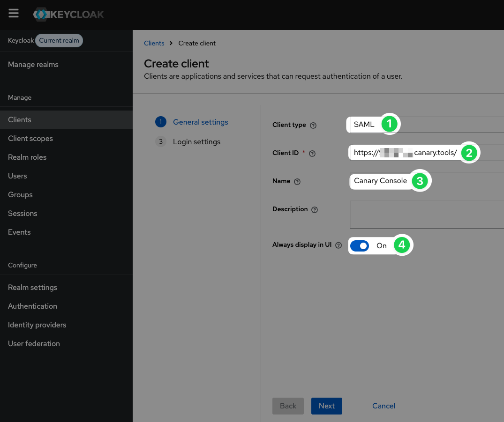This screenshot has width=504, height=422.
Task: Click help icon next to Description
Action: [x=315, y=210]
